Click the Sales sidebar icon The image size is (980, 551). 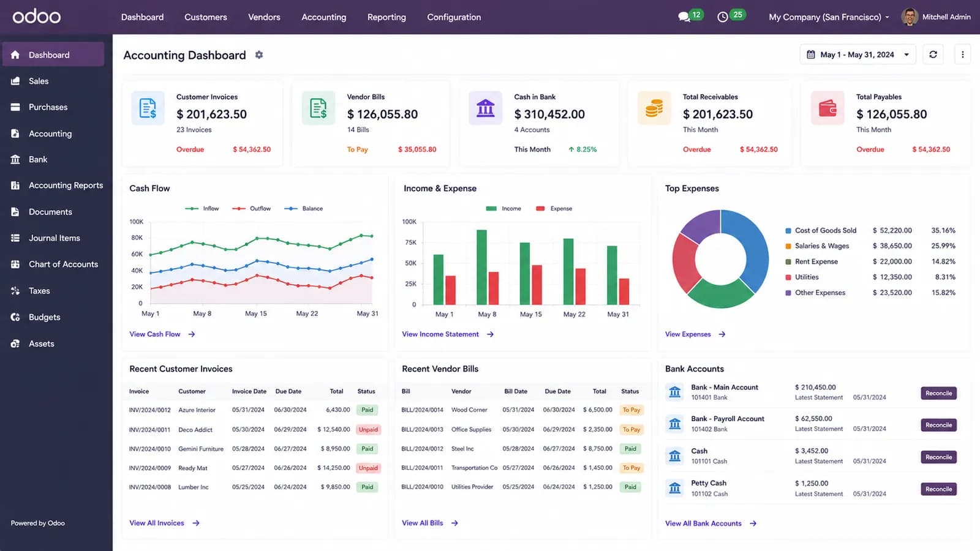tap(15, 81)
